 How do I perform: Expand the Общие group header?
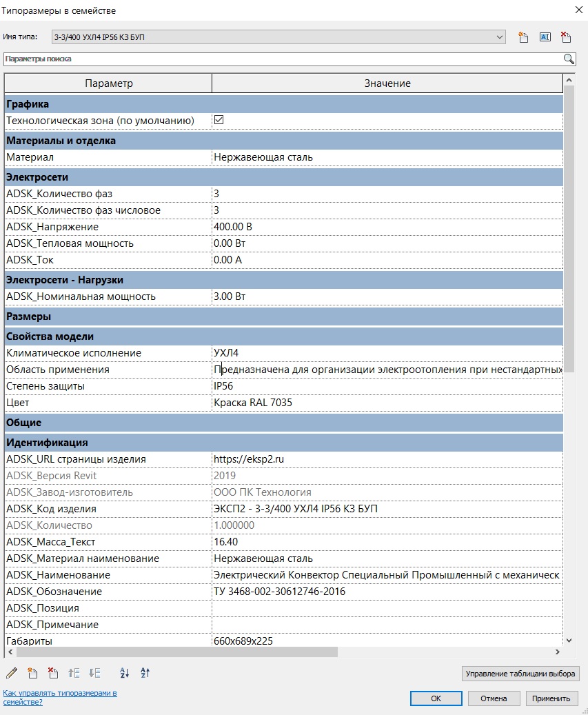point(284,422)
